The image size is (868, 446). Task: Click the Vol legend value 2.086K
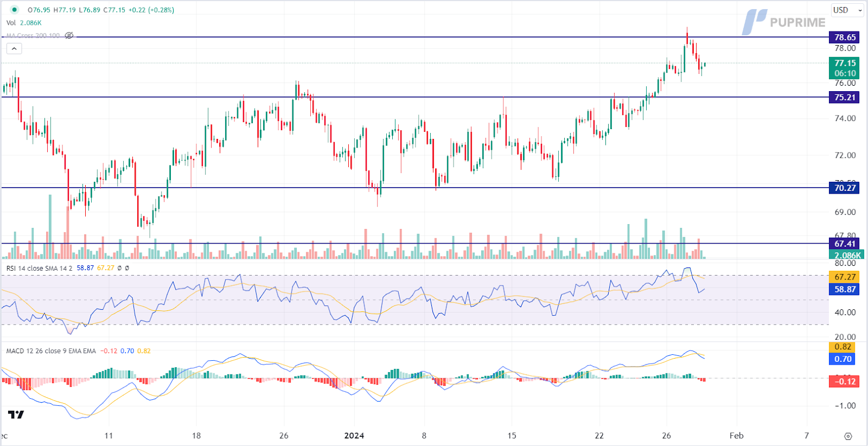pos(31,23)
